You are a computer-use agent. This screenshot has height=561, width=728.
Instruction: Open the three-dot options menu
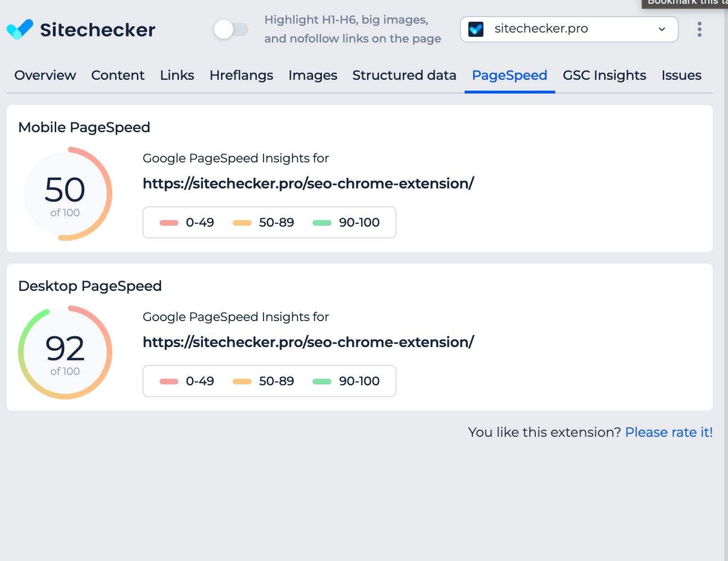[699, 29]
